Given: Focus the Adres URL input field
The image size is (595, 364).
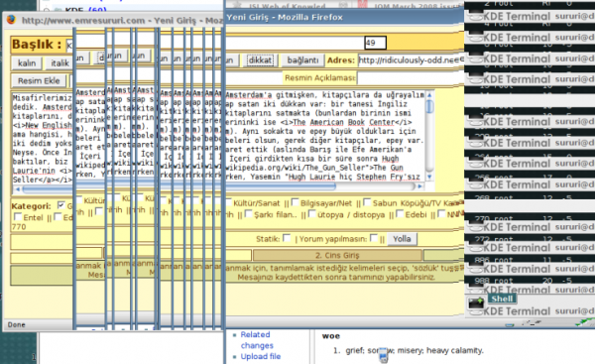Looking at the screenshot, I should pyautogui.click(x=411, y=60).
